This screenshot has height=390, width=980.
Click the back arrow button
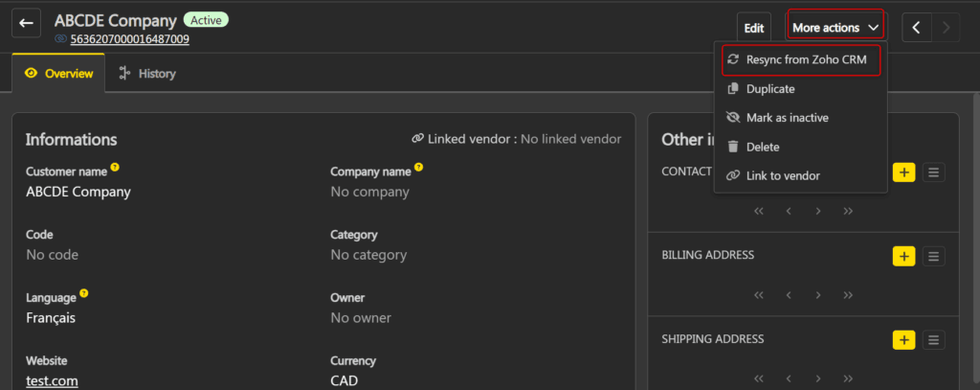26,23
